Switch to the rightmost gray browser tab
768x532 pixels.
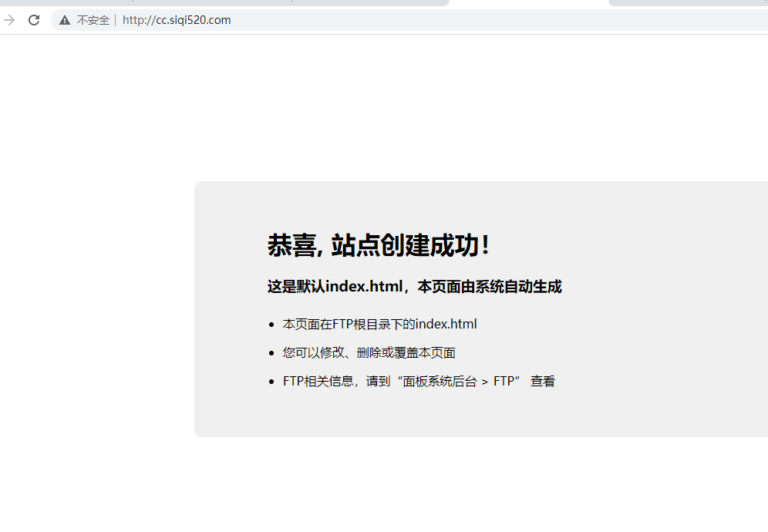pos(686,3)
